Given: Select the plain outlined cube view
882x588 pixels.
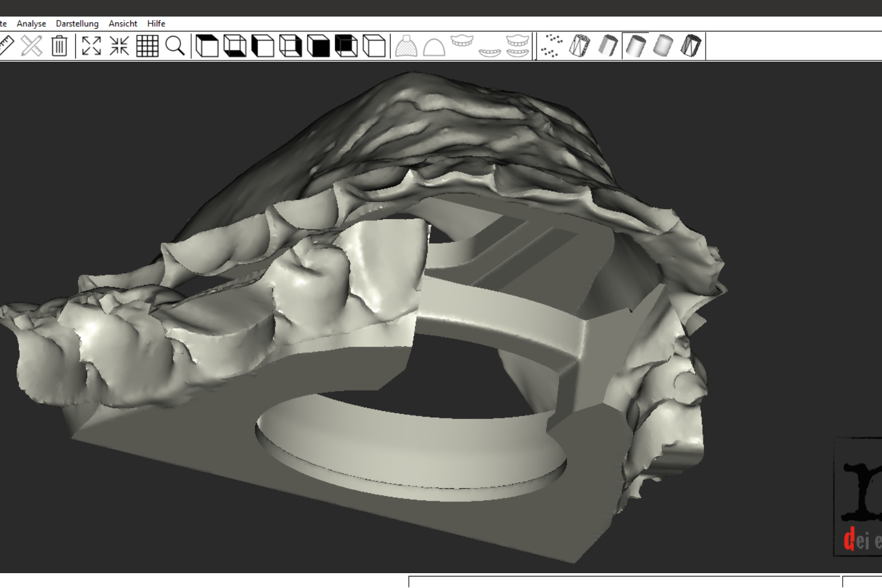Looking at the screenshot, I should click(374, 46).
